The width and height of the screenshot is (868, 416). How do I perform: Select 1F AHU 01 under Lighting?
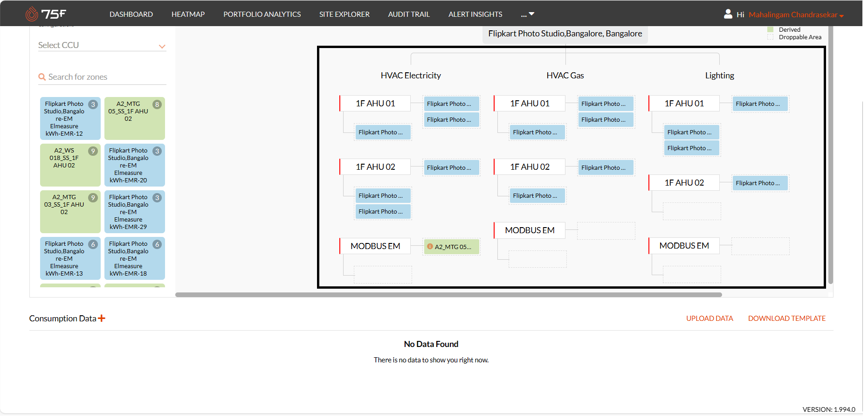684,104
